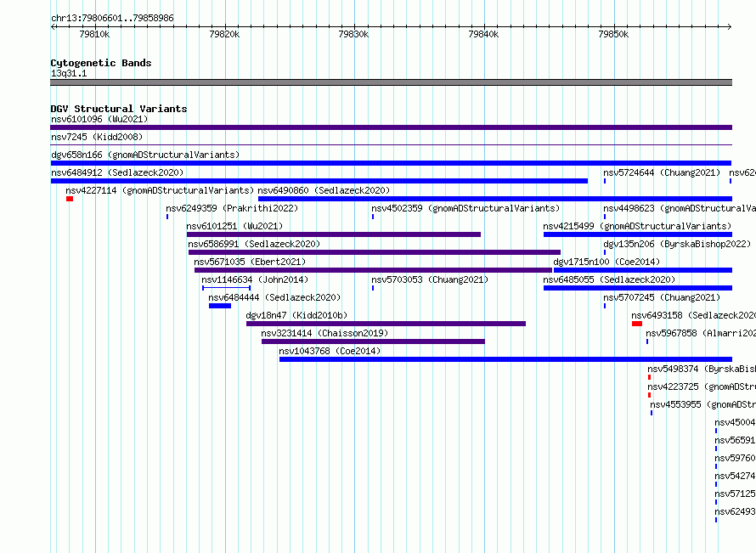Click nsv6490860 (Sedlazeck2020) label
The image size is (756, 553).
[x=324, y=190]
